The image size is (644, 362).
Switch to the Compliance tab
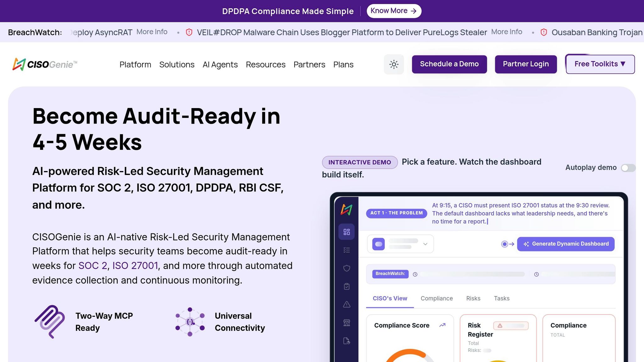point(437,299)
